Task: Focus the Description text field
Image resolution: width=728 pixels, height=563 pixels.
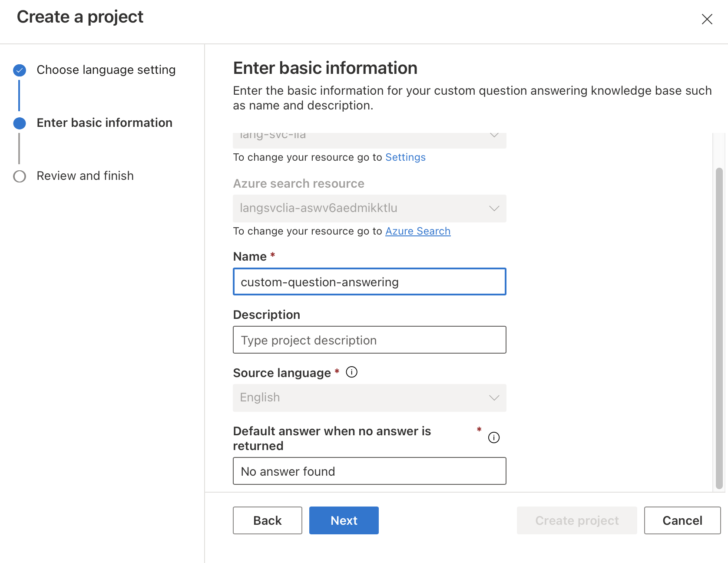Action: [369, 340]
